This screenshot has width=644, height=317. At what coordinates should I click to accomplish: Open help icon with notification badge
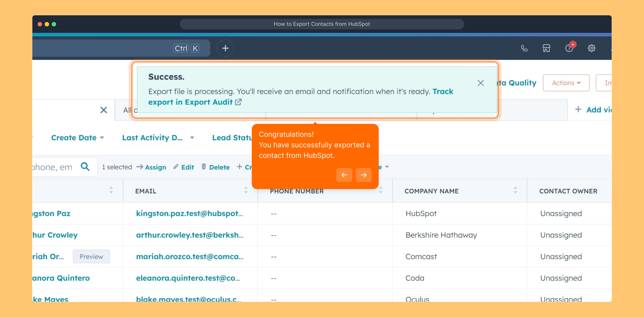569,48
